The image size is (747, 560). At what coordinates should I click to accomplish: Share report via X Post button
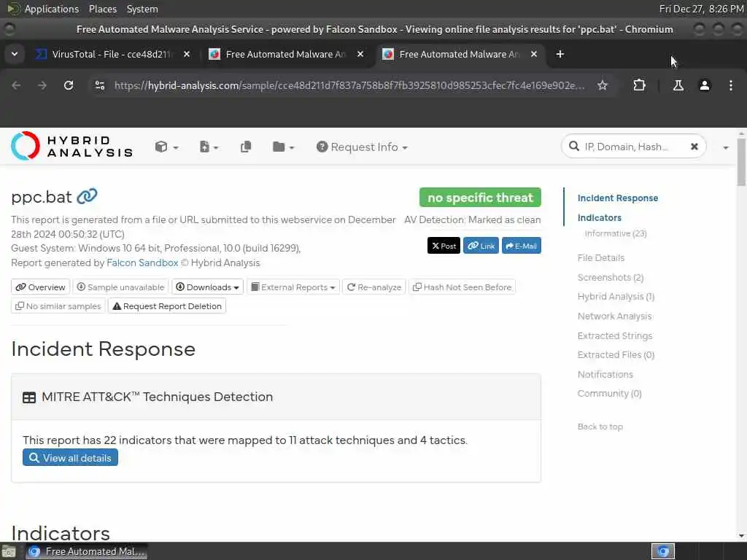[444, 246]
